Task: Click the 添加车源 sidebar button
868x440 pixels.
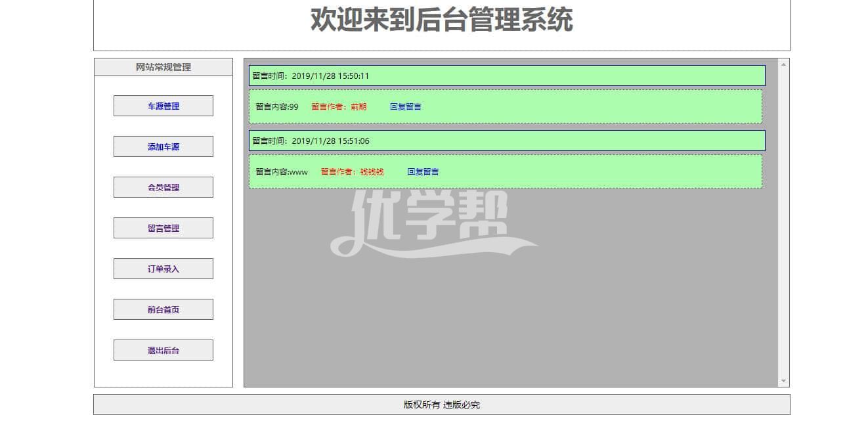Action: pos(163,146)
